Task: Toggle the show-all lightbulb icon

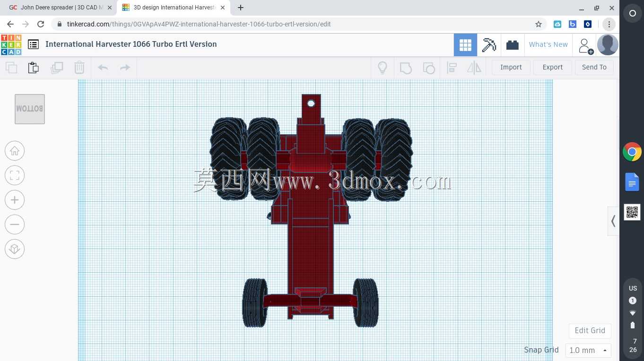Action: click(x=383, y=68)
